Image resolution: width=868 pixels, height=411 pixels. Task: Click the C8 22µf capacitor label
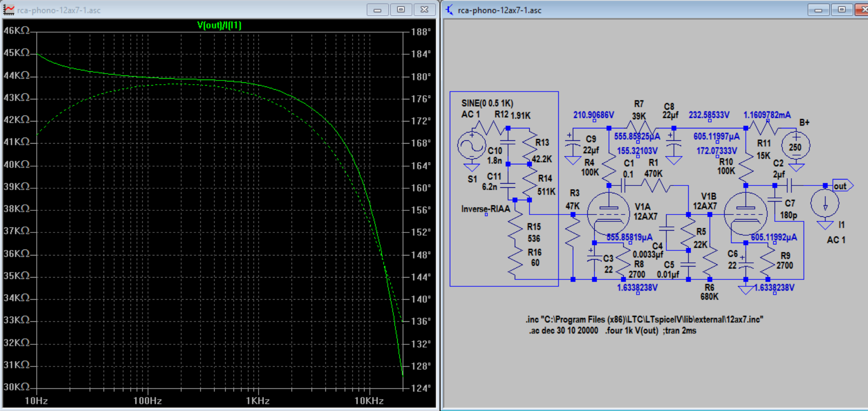[x=670, y=110]
